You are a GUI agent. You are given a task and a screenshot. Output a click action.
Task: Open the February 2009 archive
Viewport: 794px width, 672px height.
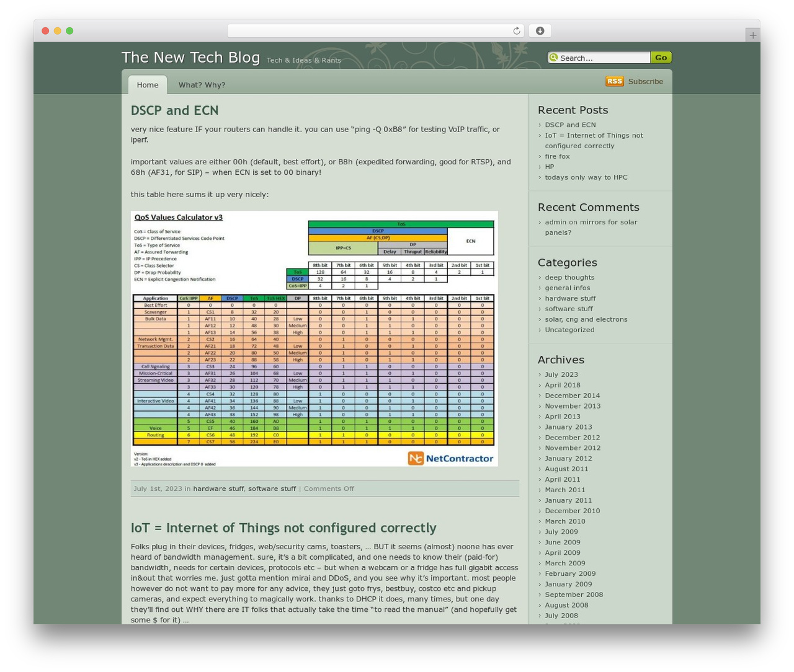click(x=570, y=573)
